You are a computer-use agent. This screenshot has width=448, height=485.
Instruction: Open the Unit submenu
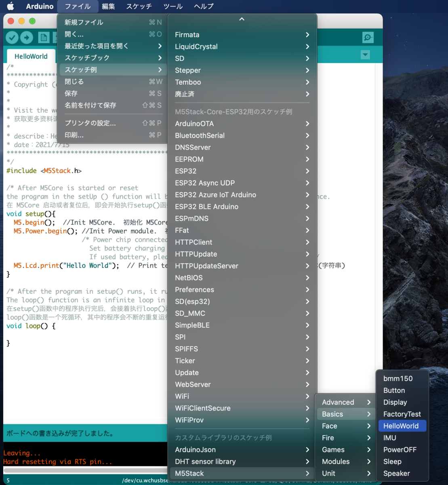coord(346,473)
